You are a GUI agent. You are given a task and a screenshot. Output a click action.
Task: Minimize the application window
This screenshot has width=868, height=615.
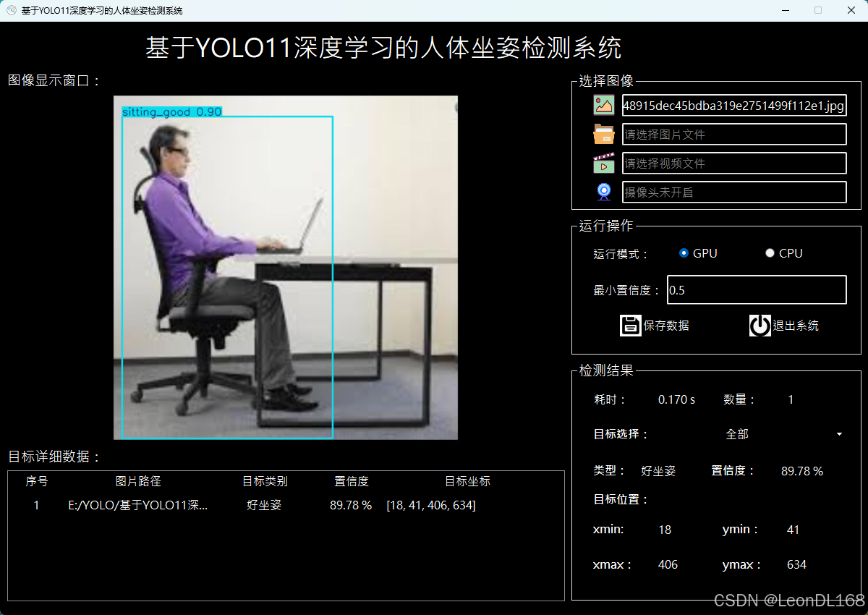785,10
